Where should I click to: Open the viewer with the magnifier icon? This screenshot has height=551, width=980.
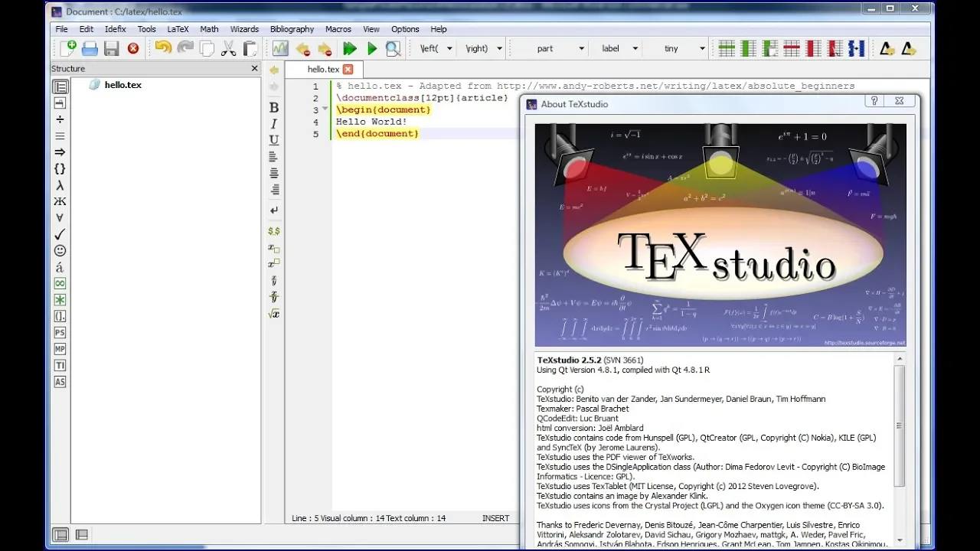[393, 48]
